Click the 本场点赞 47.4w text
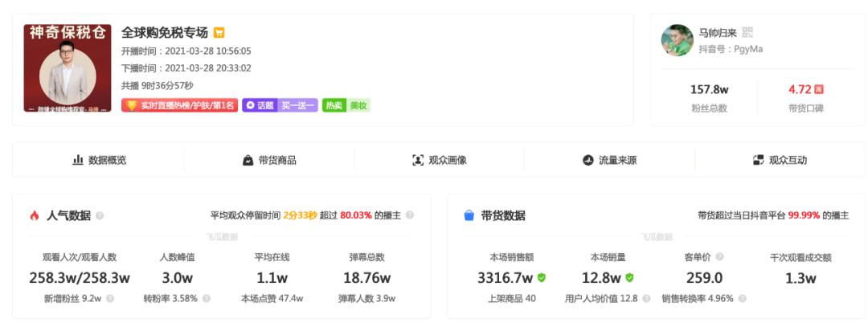868x327 pixels. pos(272,299)
